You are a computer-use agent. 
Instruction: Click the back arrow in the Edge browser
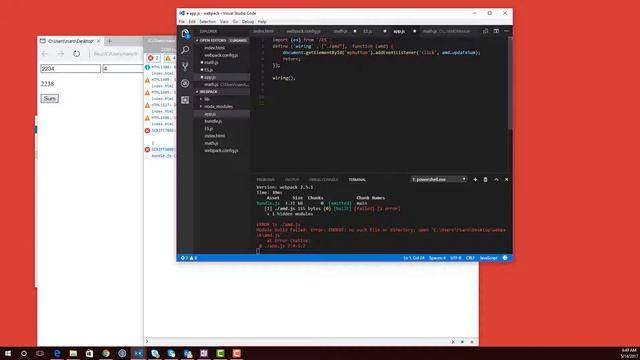point(44,54)
